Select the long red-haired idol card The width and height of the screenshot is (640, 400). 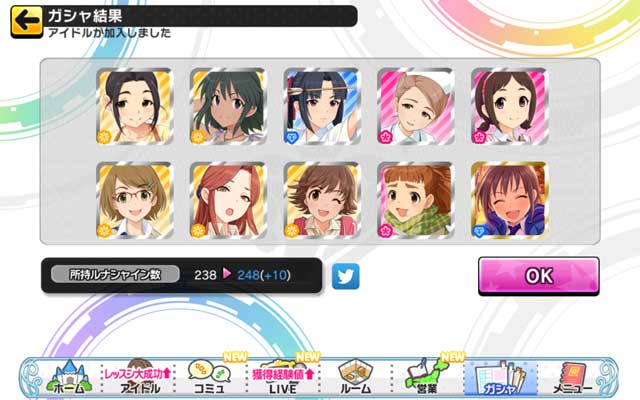pos(229,200)
